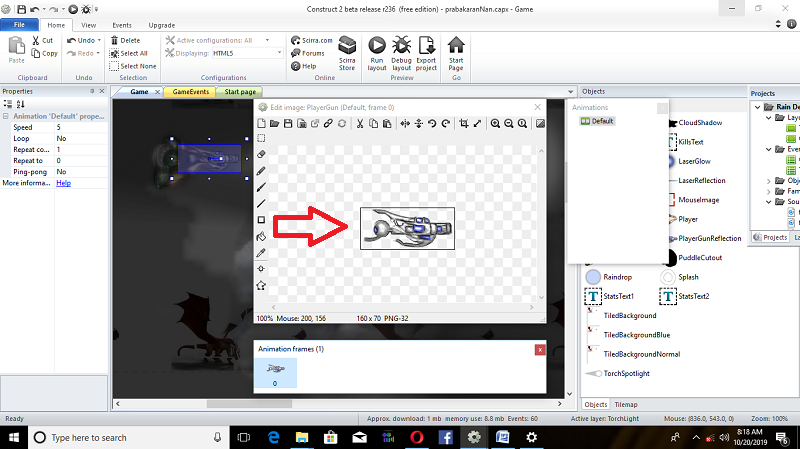Flip the image vertically

[x=418, y=123]
